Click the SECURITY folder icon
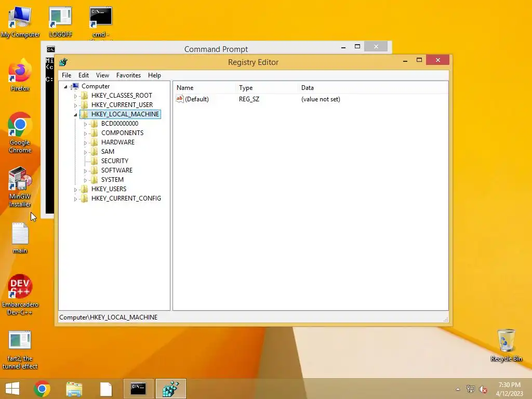 point(95,161)
